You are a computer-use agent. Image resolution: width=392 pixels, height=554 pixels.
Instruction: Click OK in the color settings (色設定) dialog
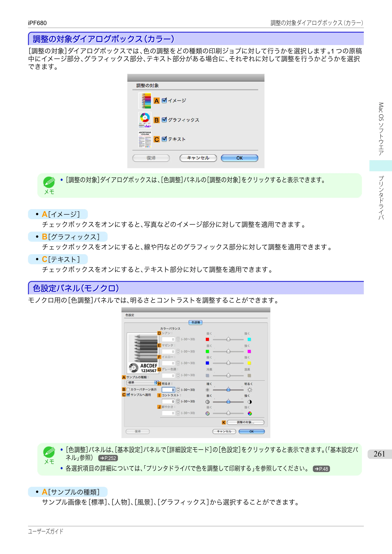coord(252,431)
